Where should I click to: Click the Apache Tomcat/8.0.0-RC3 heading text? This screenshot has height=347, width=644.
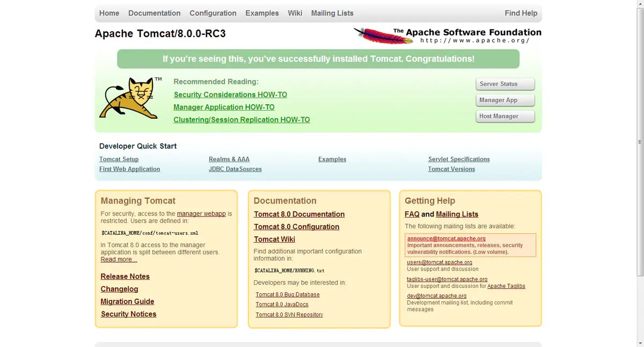click(160, 34)
